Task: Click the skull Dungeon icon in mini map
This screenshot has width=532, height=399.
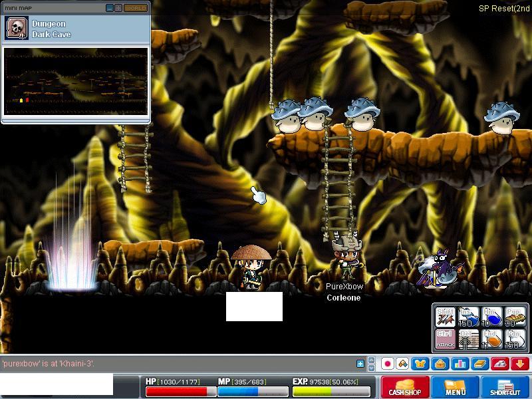Action: click(x=17, y=28)
